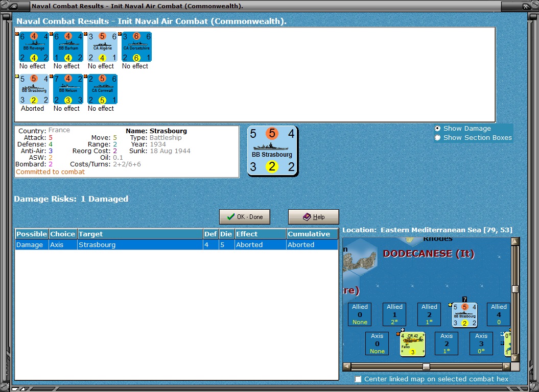The height and width of the screenshot is (392, 539).
Task: Select the BB Strasbourg counter in results grid
Action: click(x=34, y=89)
